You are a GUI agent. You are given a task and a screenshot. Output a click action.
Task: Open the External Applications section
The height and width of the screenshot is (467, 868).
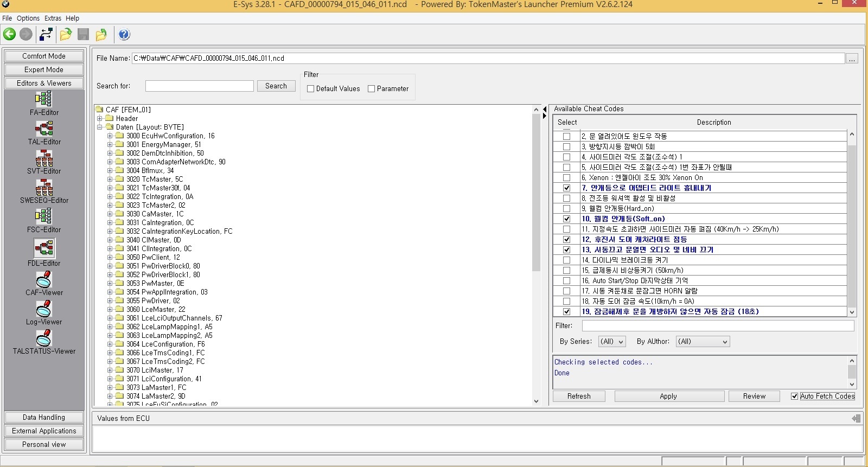pyautogui.click(x=44, y=431)
